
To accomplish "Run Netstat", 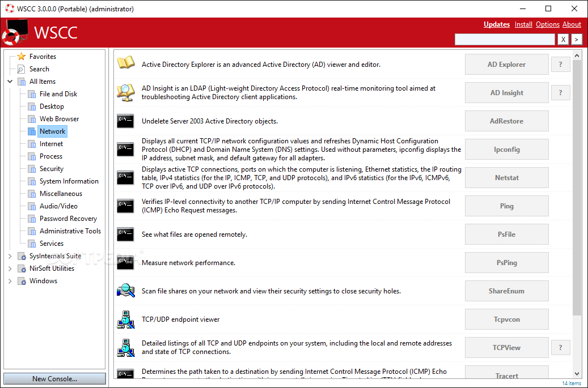I will click(x=506, y=177).
